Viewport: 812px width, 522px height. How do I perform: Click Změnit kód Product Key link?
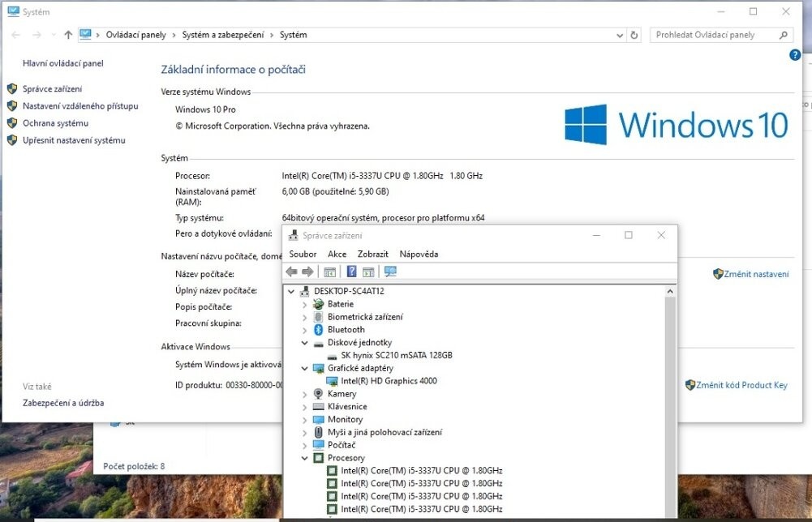741,385
